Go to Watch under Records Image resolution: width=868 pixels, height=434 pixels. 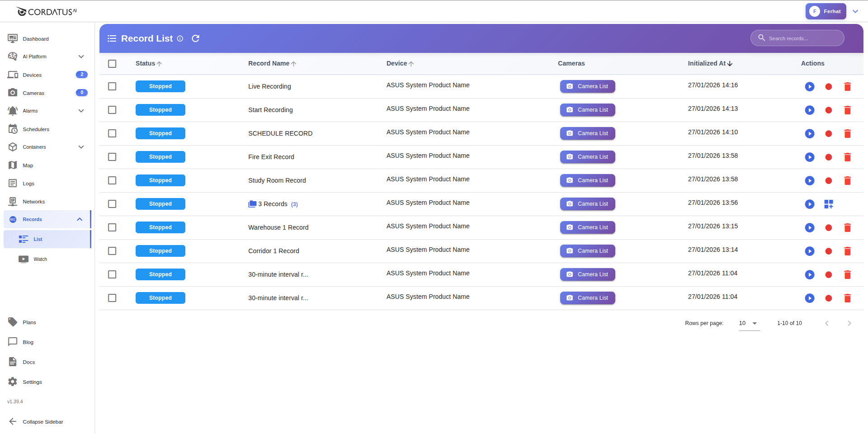coord(40,259)
